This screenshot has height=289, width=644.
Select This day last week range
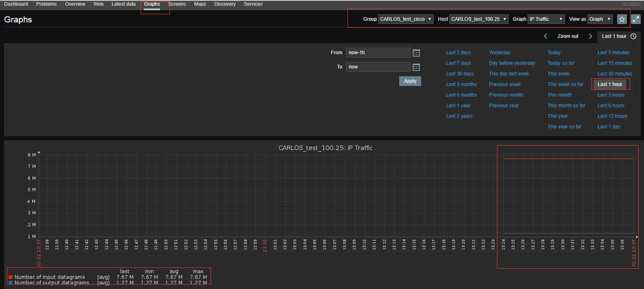tap(509, 74)
